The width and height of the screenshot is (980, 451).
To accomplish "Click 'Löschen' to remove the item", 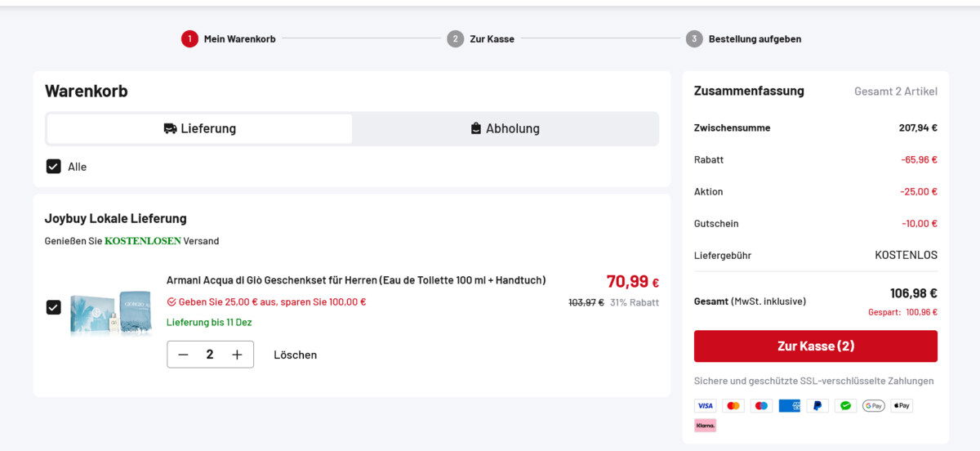I will tap(295, 355).
